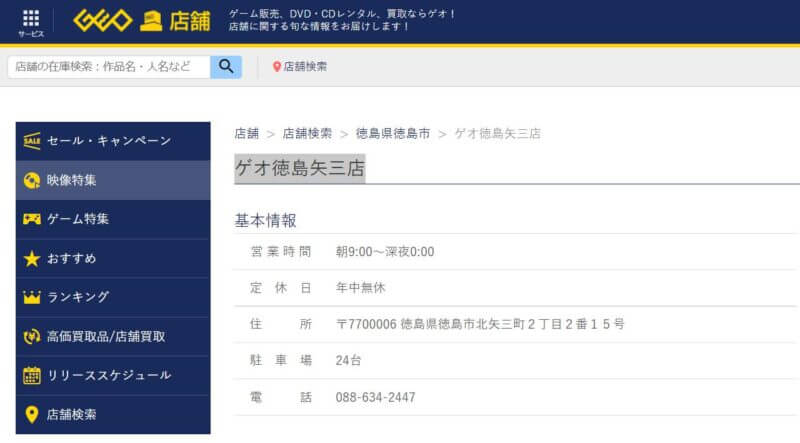
Task: Click the 駐車場 label
Action: (281, 360)
